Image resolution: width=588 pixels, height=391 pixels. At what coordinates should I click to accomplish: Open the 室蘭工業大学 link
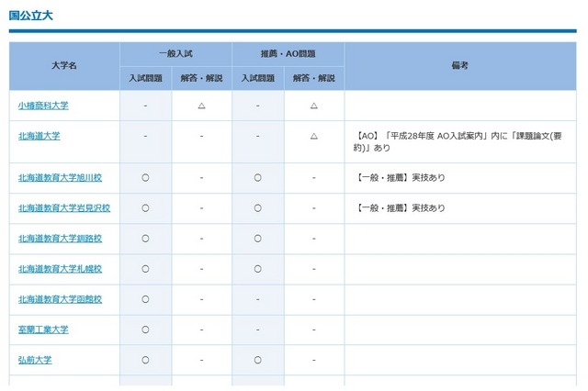pos(43,330)
